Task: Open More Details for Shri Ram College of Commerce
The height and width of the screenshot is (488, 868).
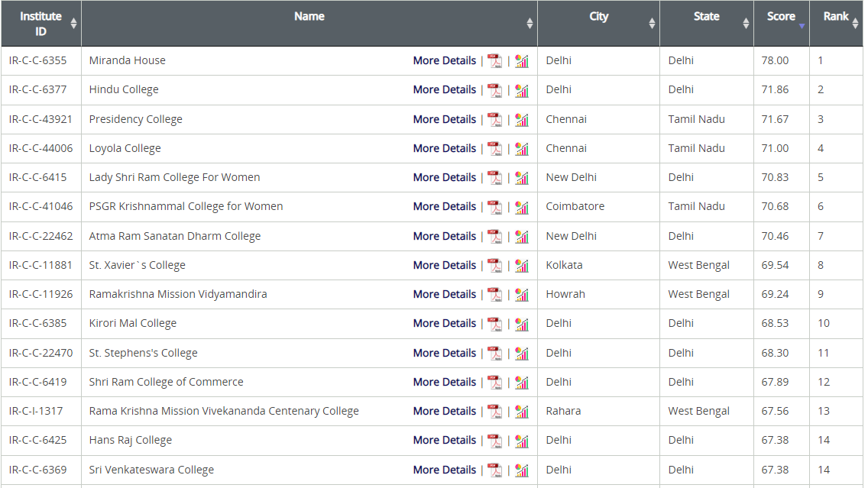Action: pyautogui.click(x=445, y=382)
